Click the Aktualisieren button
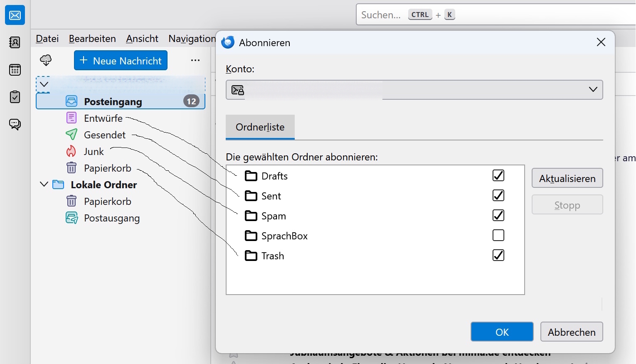Screen dimensions: 636x364 (x=567, y=179)
